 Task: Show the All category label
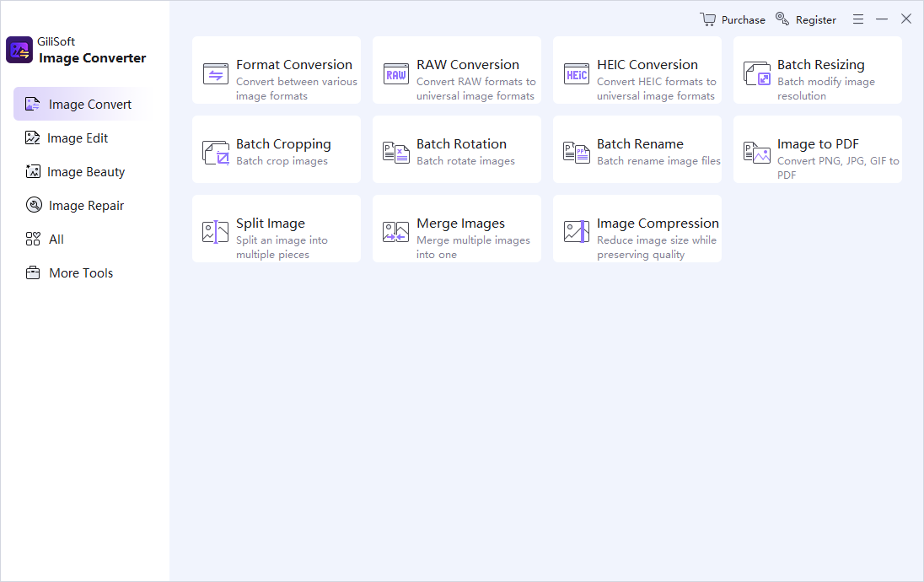tap(56, 240)
